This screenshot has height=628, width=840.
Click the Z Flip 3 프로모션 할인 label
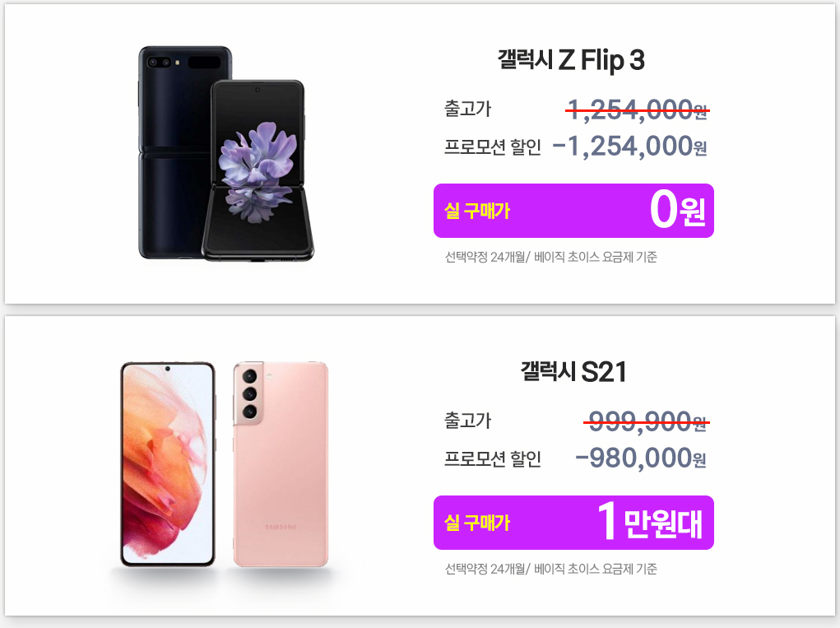click(493, 147)
